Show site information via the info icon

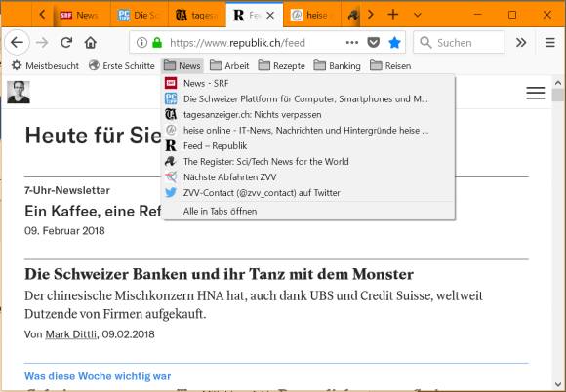[141, 43]
